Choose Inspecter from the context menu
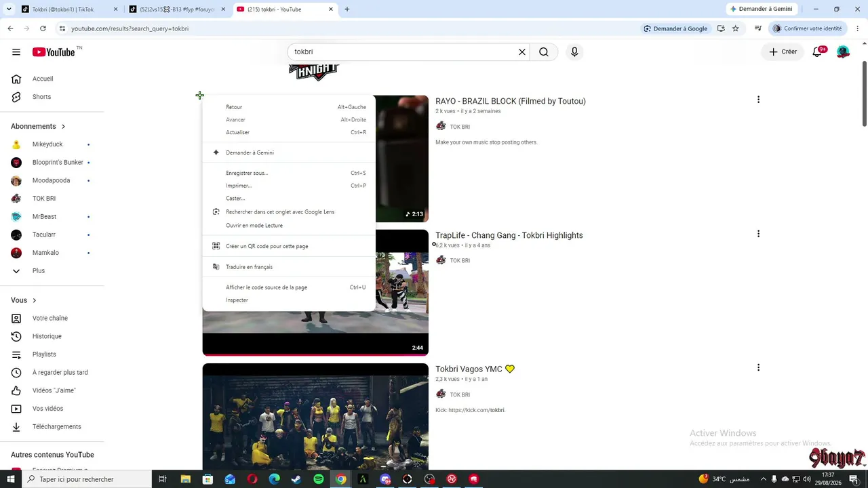This screenshot has height=488, width=868. tap(289, 300)
